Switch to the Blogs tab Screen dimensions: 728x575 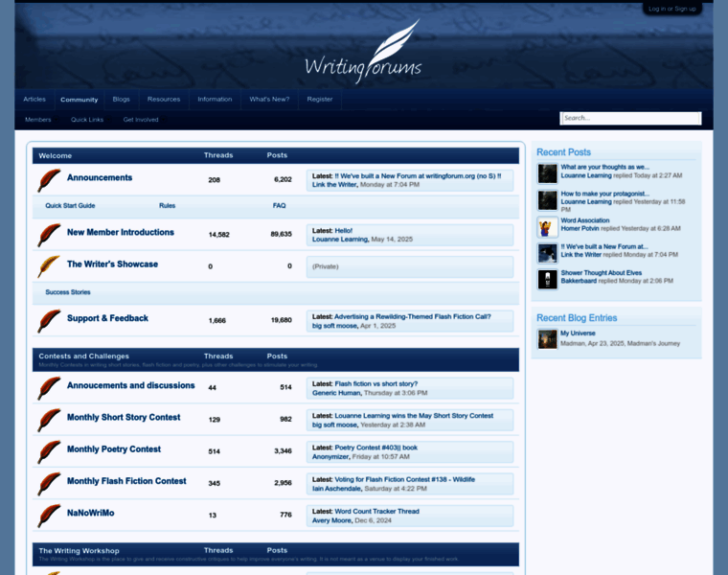(122, 100)
